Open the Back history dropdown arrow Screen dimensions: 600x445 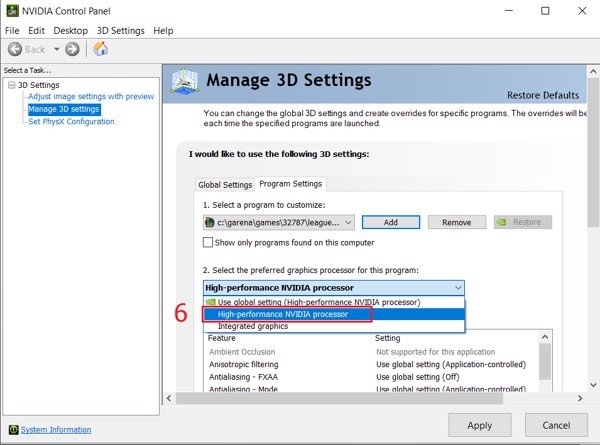pos(57,49)
